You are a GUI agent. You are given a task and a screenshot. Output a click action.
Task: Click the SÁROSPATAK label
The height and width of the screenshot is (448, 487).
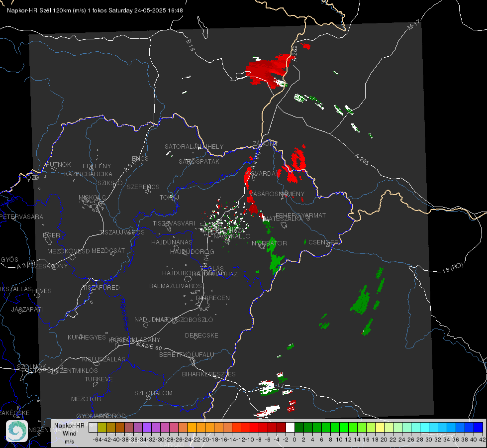199,161
